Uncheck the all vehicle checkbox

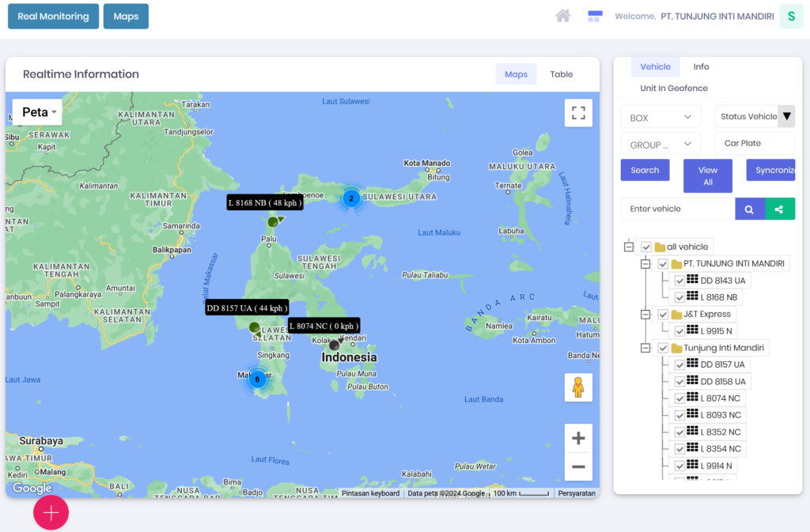coord(646,247)
